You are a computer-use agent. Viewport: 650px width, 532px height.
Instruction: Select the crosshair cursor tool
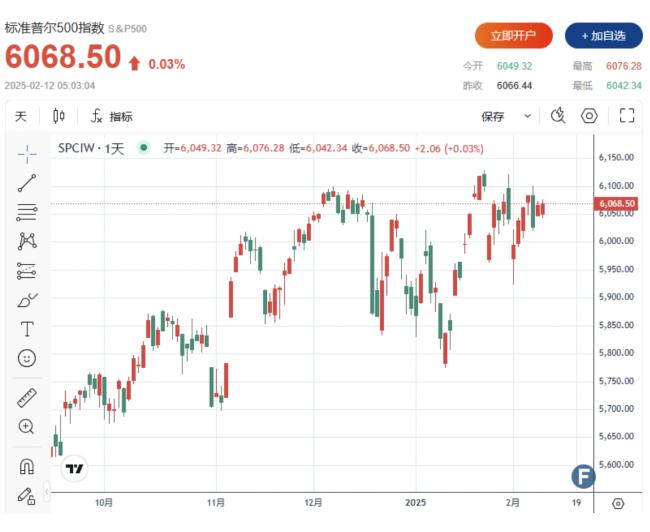point(27,154)
